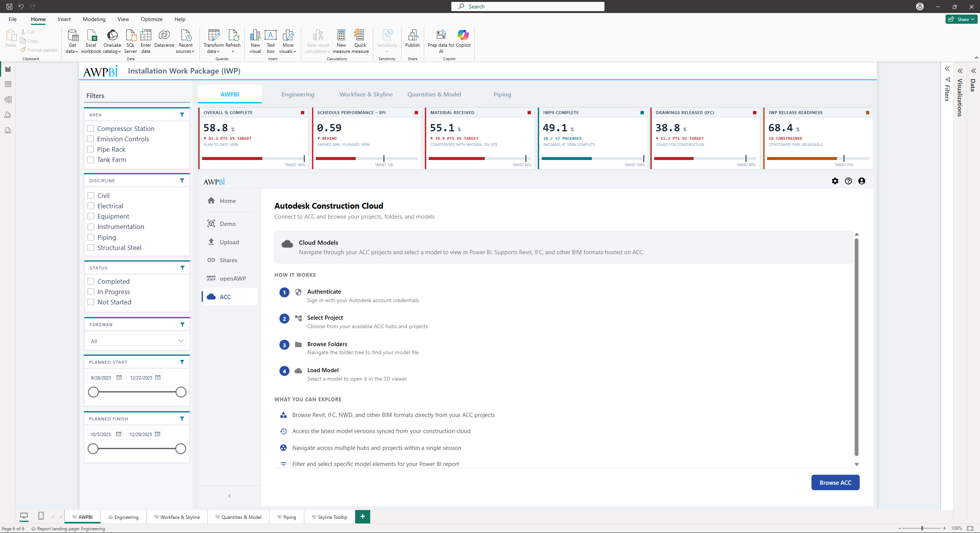Insert a New visual

click(255, 41)
